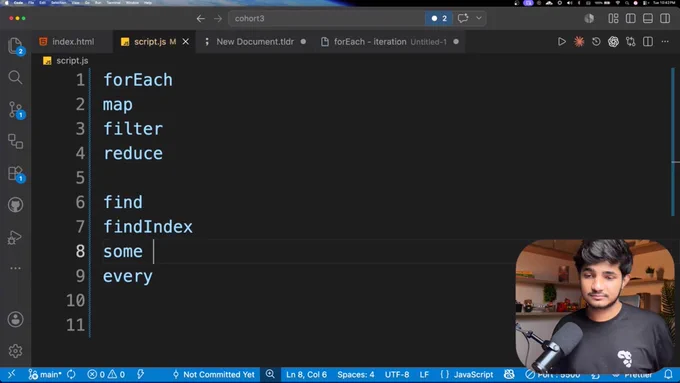This screenshot has width=680, height=383.
Task: Synchronize changes icon in status bar
Action: [71, 374]
